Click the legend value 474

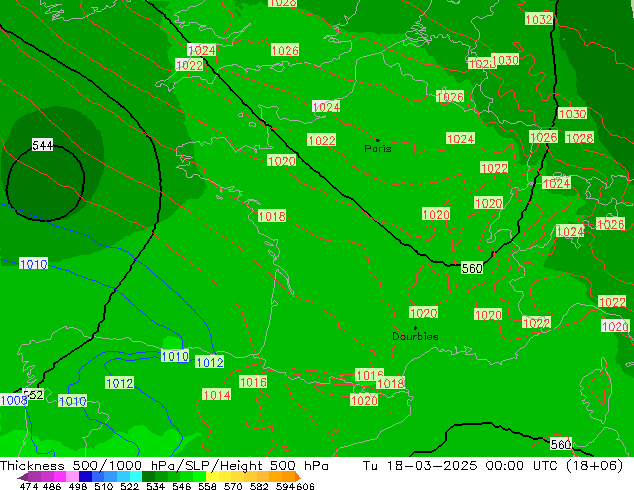29,486
